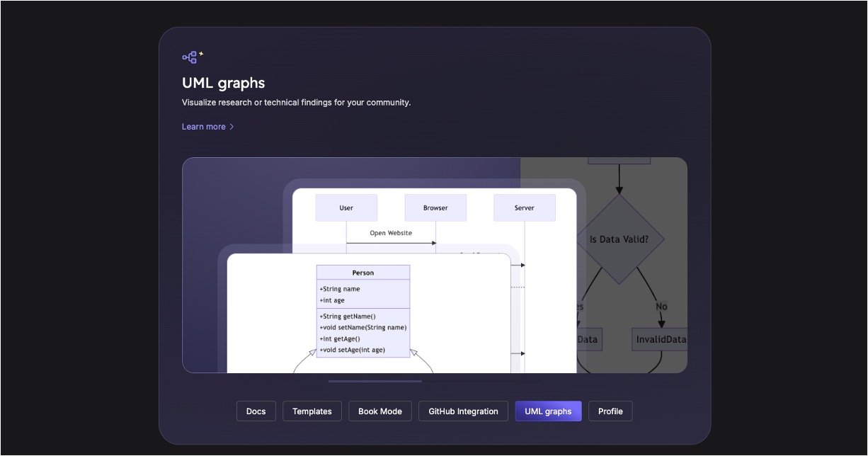Open the Book Mode tab
Image resolution: width=868 pixels, height=456 pixels.
tap(379, 411)
